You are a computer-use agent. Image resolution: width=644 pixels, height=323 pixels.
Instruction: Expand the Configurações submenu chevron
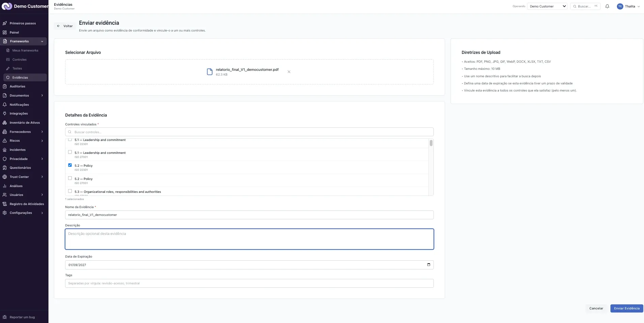click(x=42, y=213)
